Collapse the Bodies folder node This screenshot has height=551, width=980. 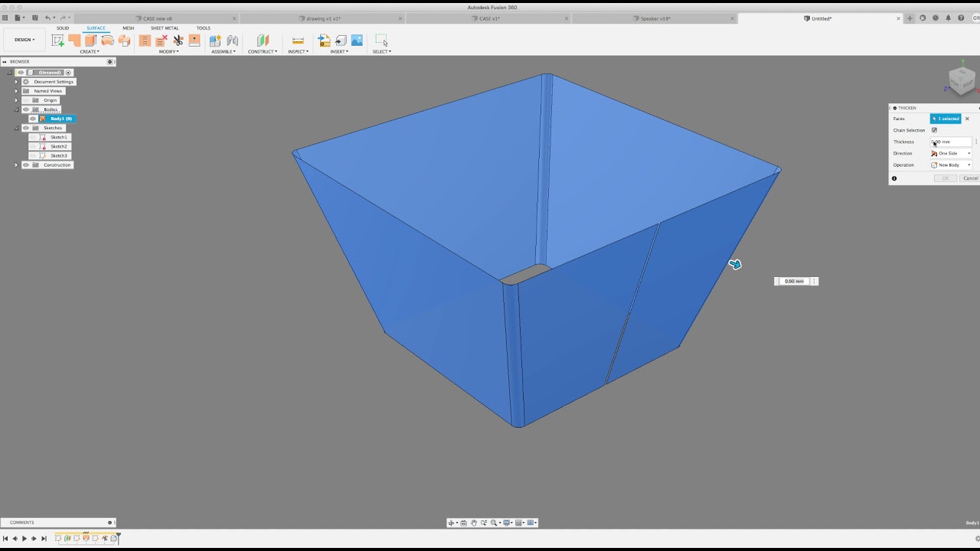16,109
